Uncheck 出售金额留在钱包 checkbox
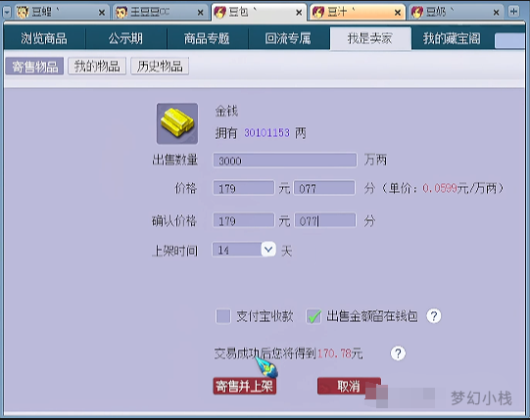This screenshot has height=420, width=530. (314, 316)
